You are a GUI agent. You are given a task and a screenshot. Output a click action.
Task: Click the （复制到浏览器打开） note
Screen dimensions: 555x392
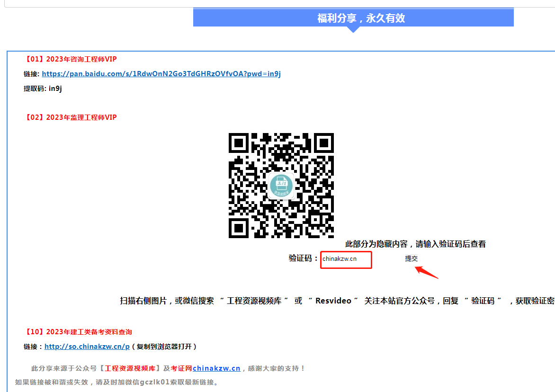[x=164, y=347]
